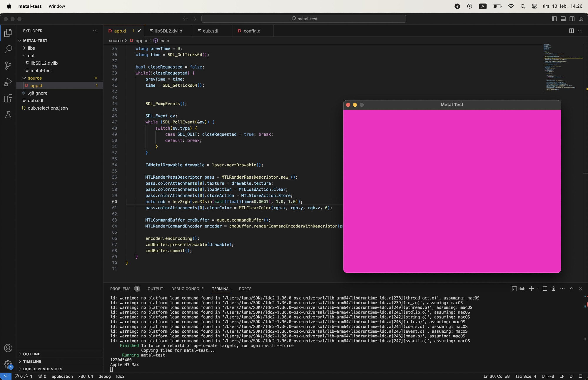
Task: Open Customize Layout icon
Action: click(581, 19)
